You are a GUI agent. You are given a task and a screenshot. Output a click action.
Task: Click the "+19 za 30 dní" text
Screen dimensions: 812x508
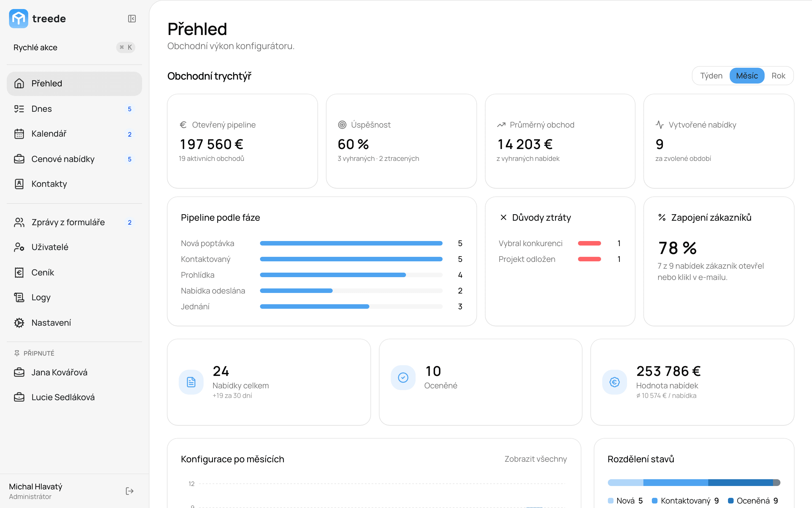232,395
